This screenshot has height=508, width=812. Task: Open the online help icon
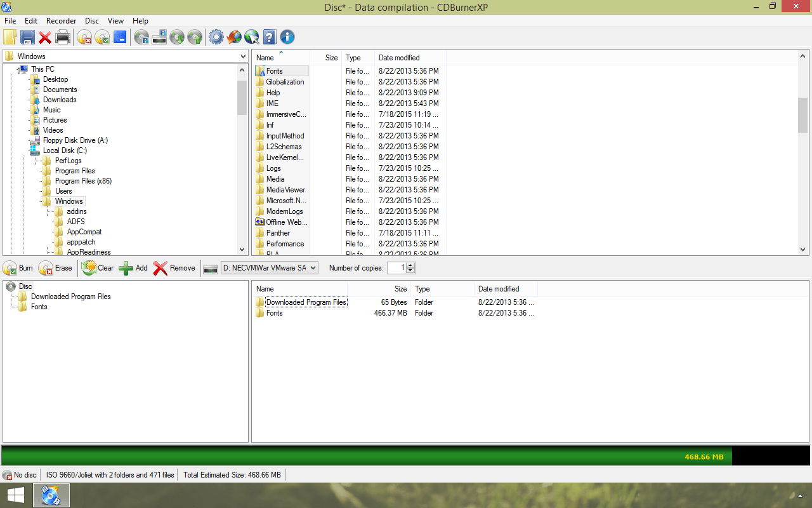click(x=268, y=37)
